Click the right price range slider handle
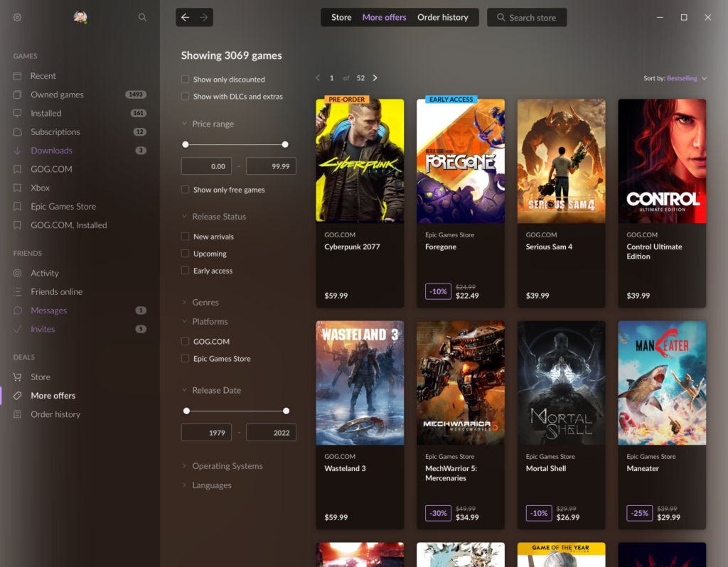 (285, 144)
